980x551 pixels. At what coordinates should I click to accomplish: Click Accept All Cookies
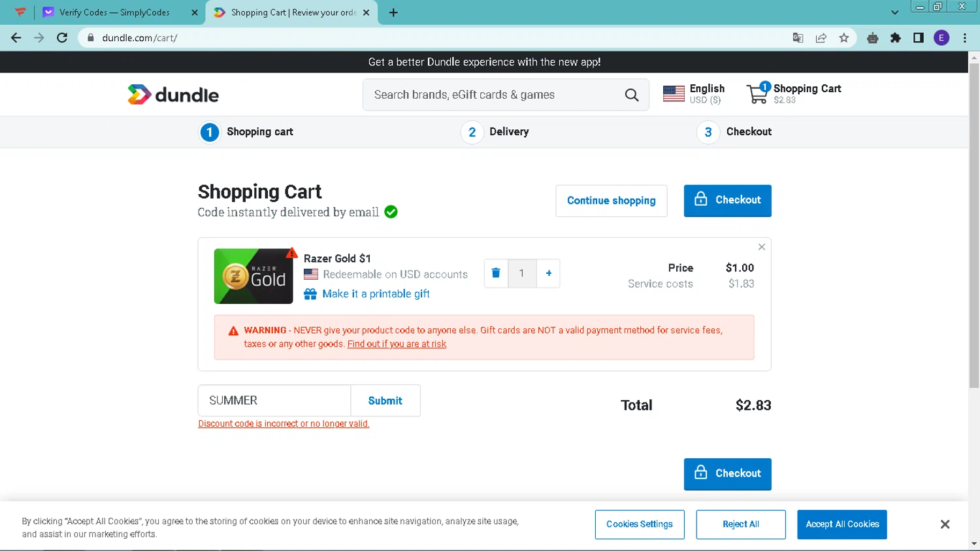[842, 524]
